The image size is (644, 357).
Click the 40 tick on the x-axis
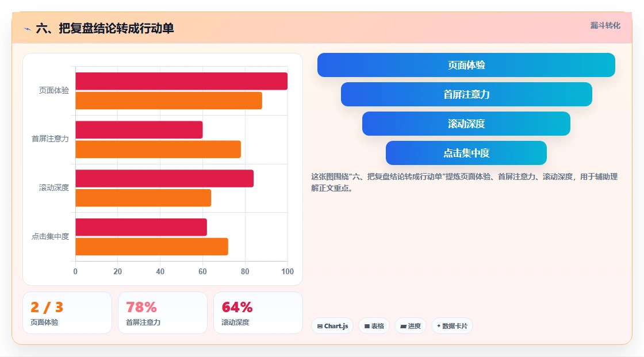pyautogui.click(x=160, y=271)
